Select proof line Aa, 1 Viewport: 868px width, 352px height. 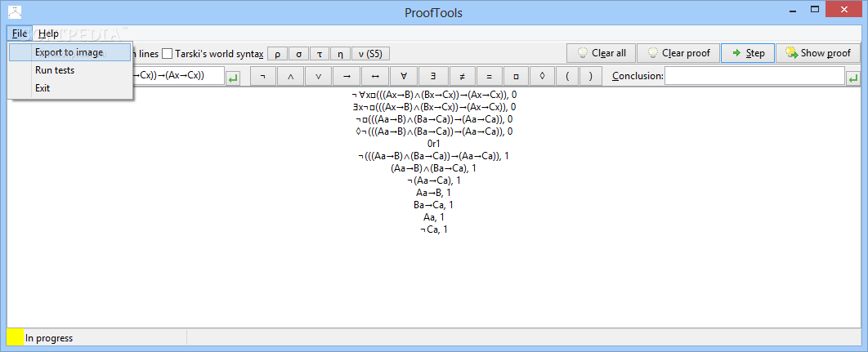(x=434, y=216)
